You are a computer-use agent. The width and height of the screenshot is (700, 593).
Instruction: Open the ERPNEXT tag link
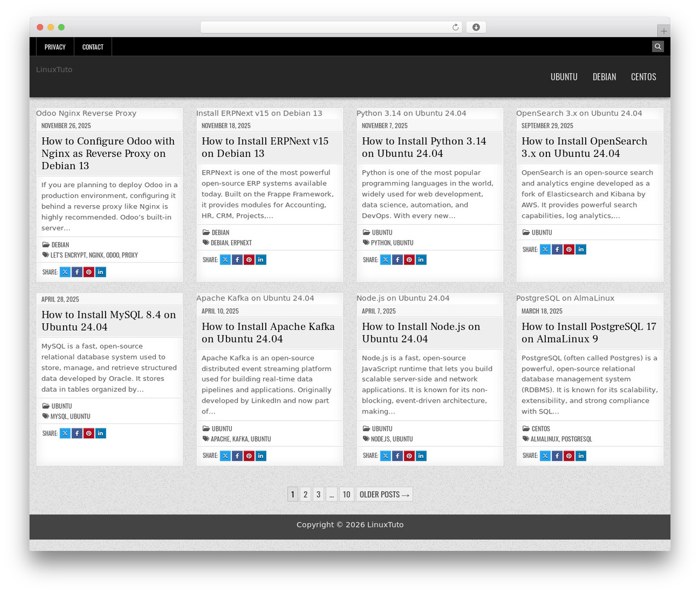pyautogui.click(x=241, y=243)
